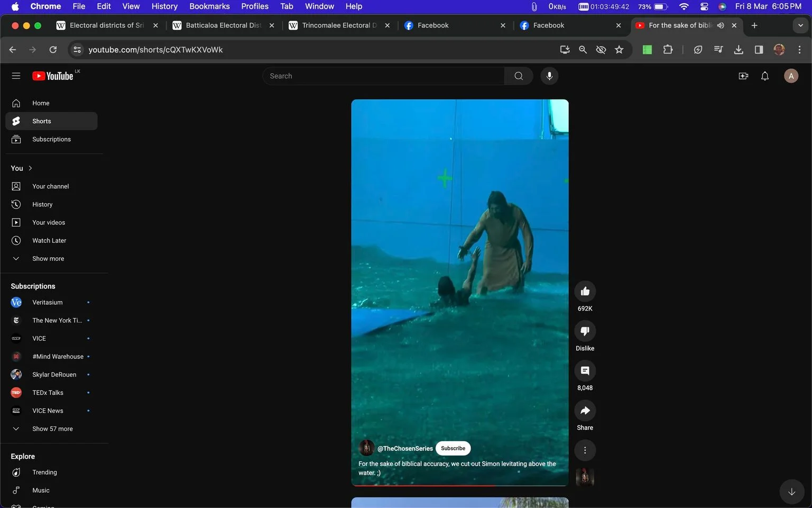This screenshot has height=508, width=812.
Task: Open the Bookmarks menu in menu bar
Action: 209,6
